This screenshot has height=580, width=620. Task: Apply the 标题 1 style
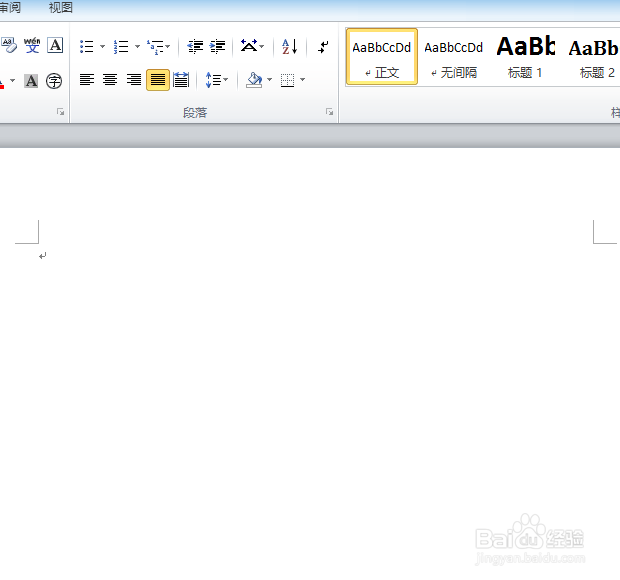point(525,56)
